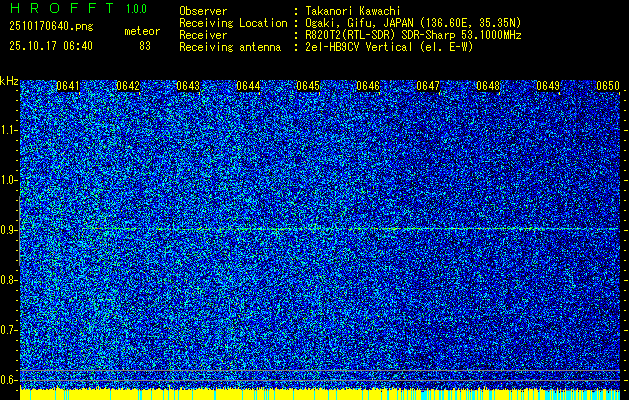The width and height of the screenshot is (629, 400).
Task: Click the version number 1.0.0
Action: pyautogui.click(x=136, y=9)
